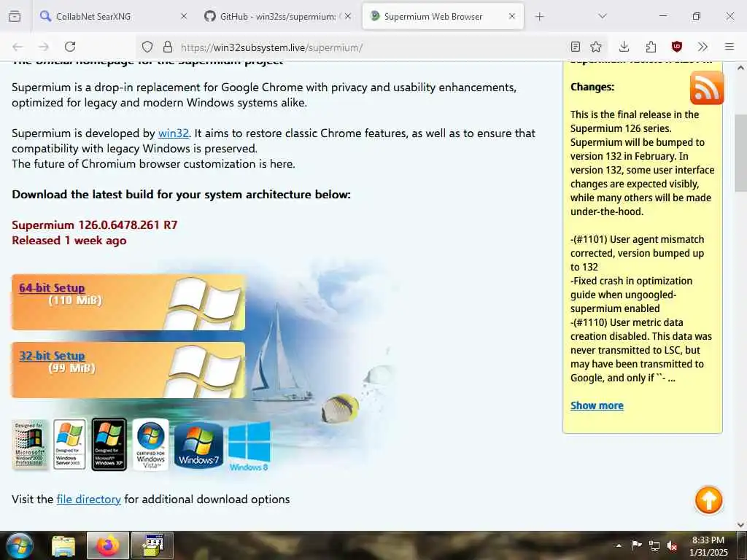The height and width of the screenshot is (560, 747).
Task: Open the extensions puzzle icon
Action: pos(650,47)
